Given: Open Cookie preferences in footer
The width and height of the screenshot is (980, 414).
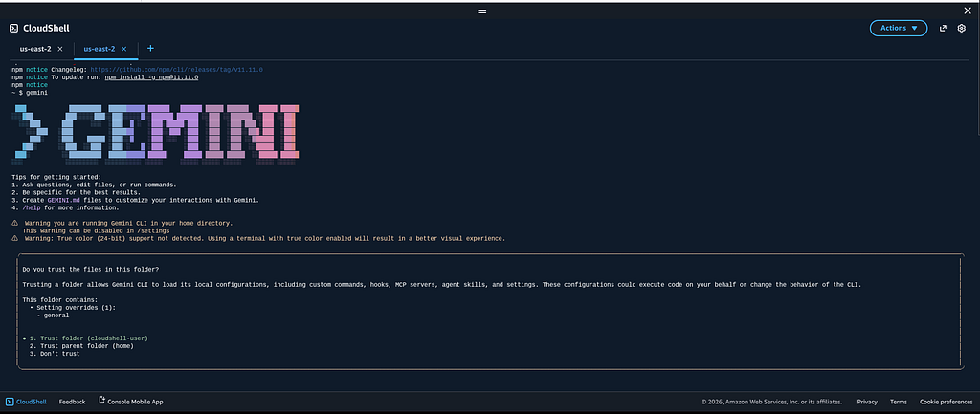Looking at the screenshot, I should [946, 402].
